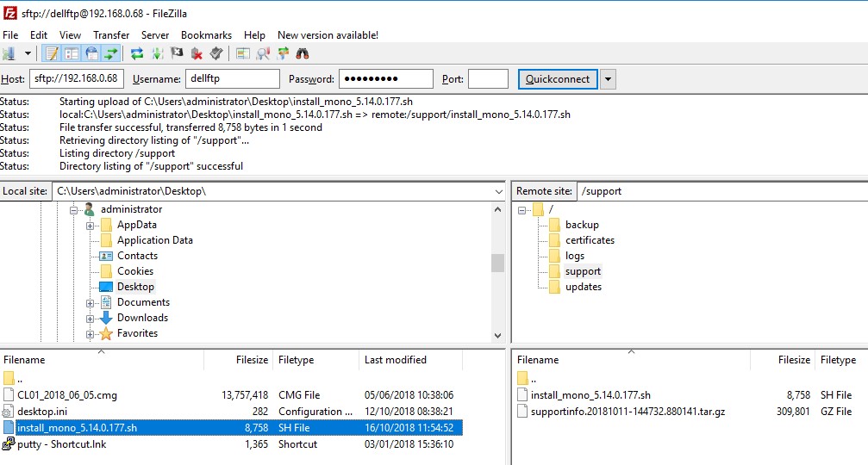The image size is (868, 465).
Task: Click the process transfer queue icon
Action: [x=158, y=53]
